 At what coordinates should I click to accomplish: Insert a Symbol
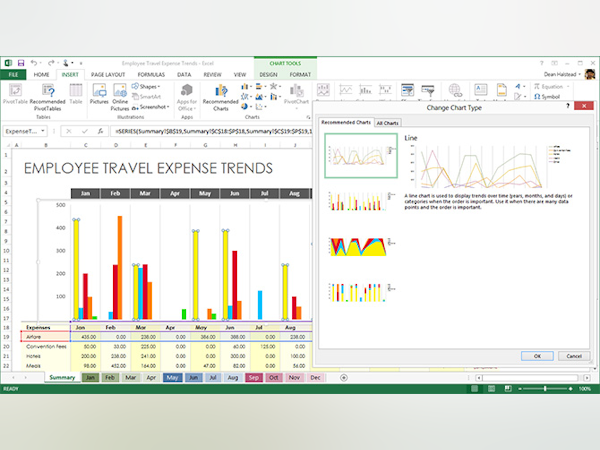547,97
